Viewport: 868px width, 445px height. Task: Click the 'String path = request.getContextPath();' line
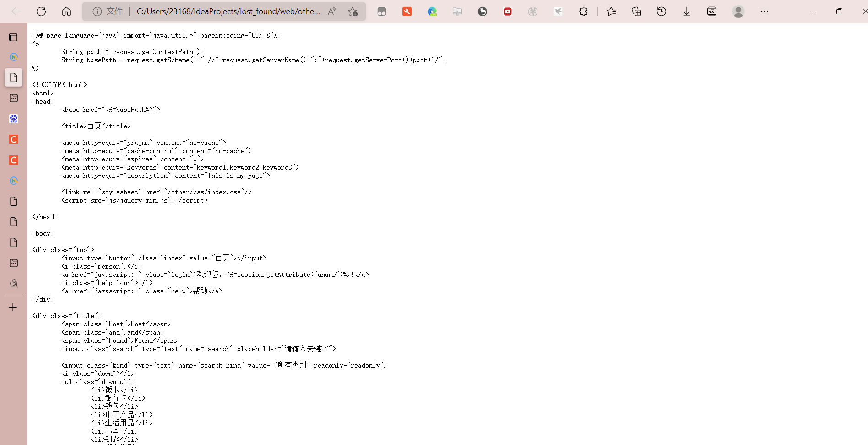[132, 52]
